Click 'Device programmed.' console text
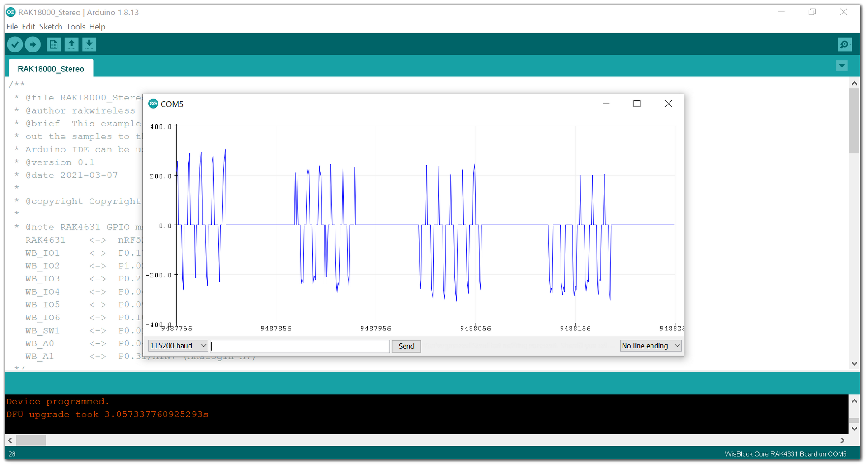Image resolution: width=868 pixels, height=467 pixels. pos(57,401)
